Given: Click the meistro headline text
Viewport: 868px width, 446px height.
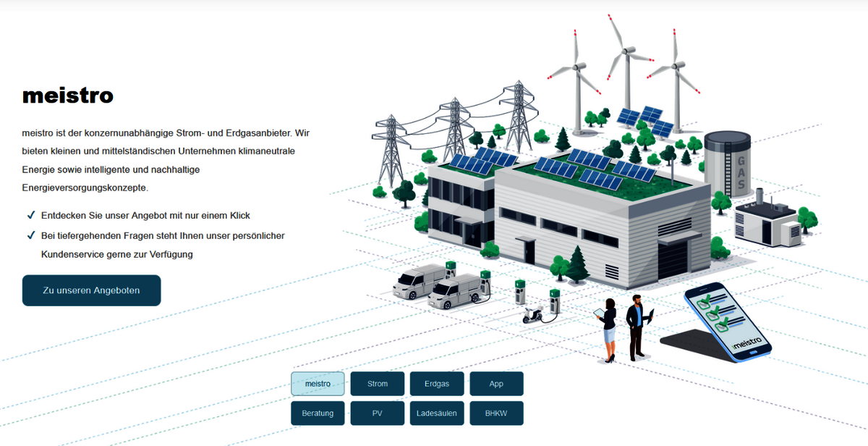Looking at the screenshot, I should click(x=68, y=96).
